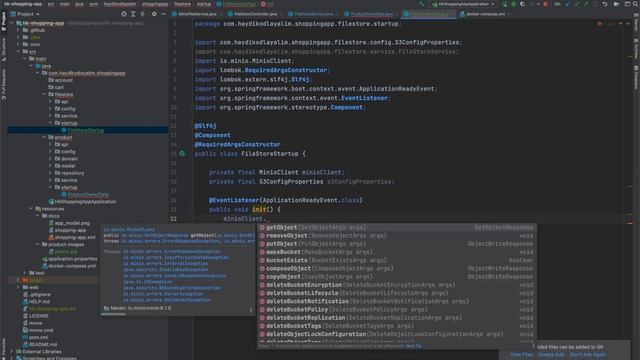Viewport: 640px width, 360px height.
Task: Switch to ProductDemoData.java tab
Action: coord(371,14)
